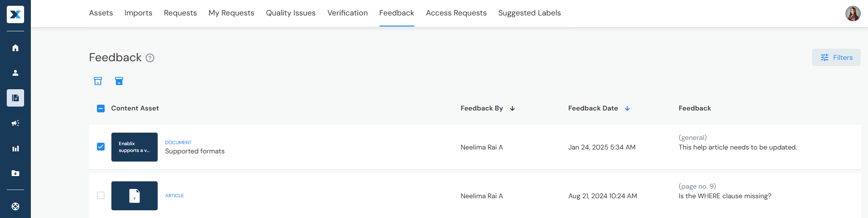Switch to the Access Requests tab
Screen dimensions: 868x218
point(456,13)
